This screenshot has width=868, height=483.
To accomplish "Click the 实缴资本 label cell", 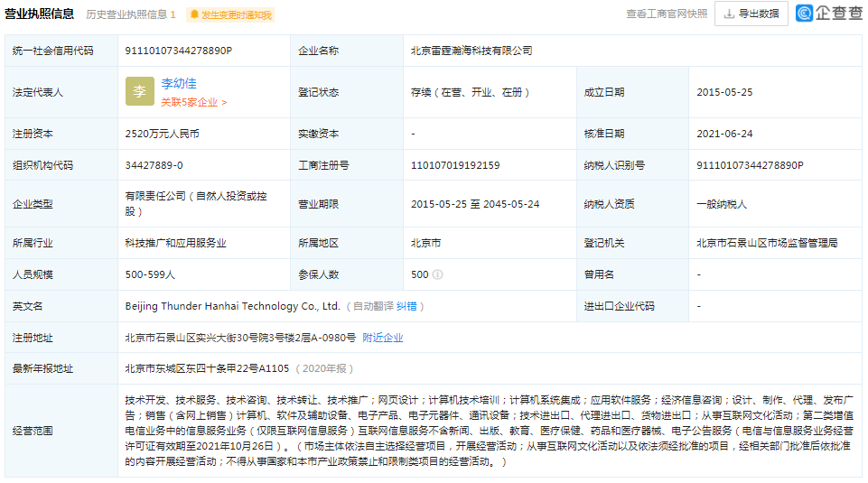I will point(347,134).
